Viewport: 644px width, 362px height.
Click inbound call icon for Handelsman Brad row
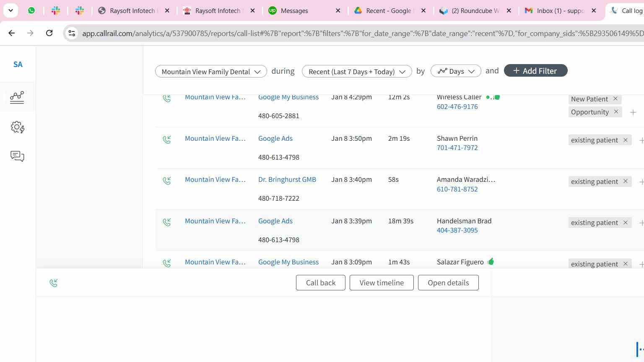[167, 222]
